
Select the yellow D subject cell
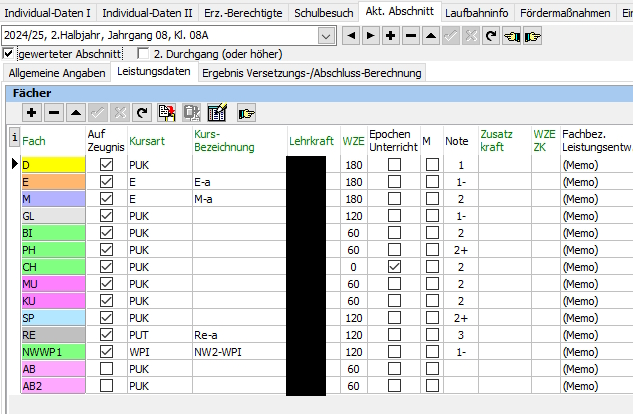[x=53, y=165]
